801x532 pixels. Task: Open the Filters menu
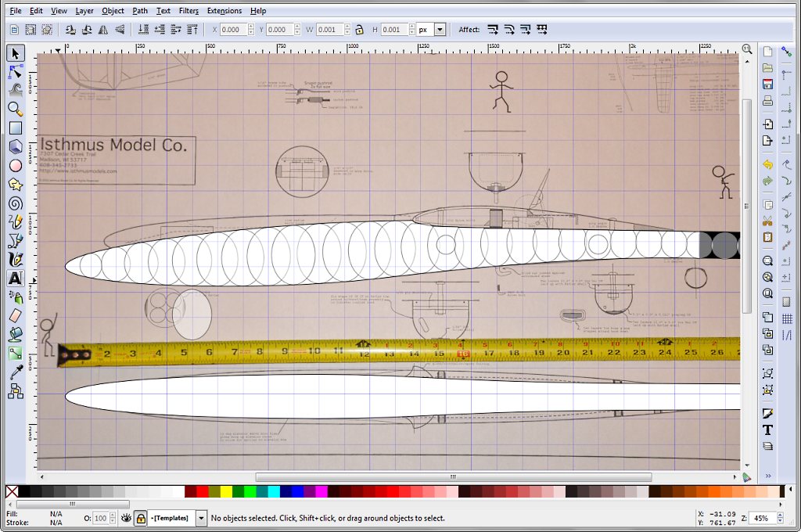[x=189, y=10]
